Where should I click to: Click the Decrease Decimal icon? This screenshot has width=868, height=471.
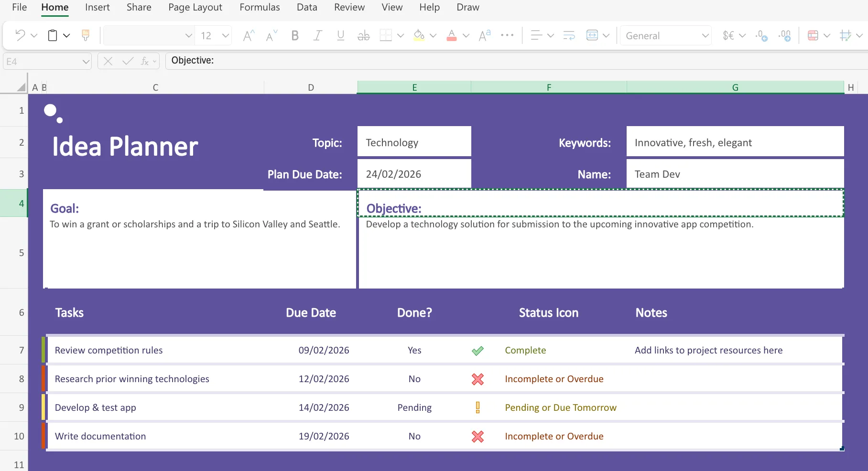click(x=761, y=35)
